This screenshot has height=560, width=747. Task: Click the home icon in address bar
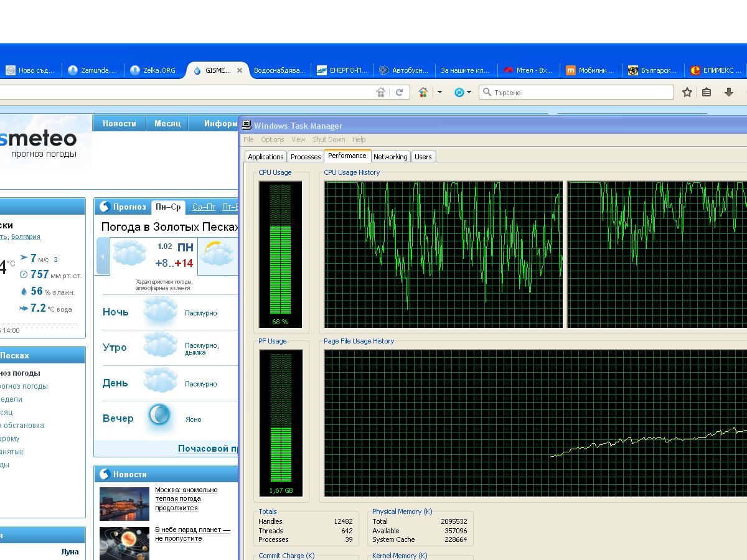tap(381, 92)
